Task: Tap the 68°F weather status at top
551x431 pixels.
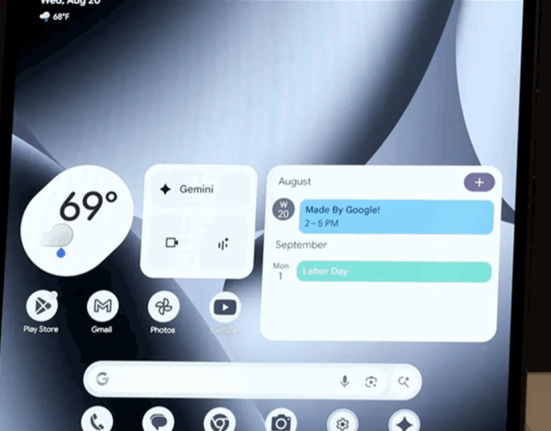Action: [x=55, y=16]
